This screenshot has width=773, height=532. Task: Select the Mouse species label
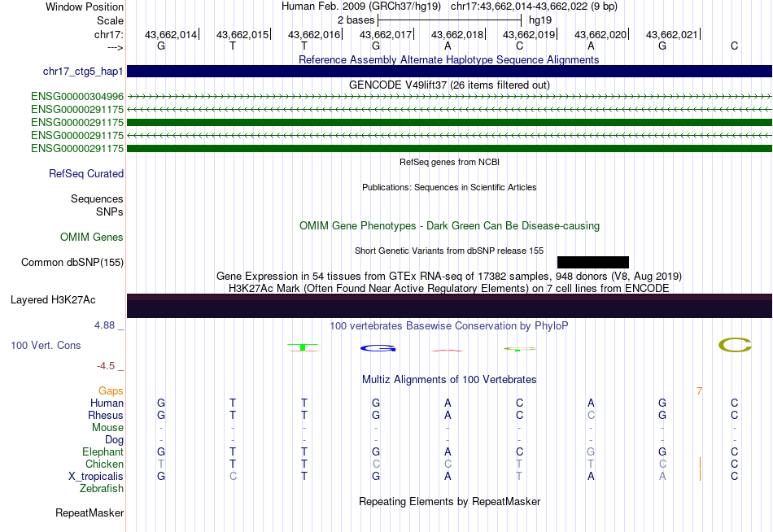point(107,428)
